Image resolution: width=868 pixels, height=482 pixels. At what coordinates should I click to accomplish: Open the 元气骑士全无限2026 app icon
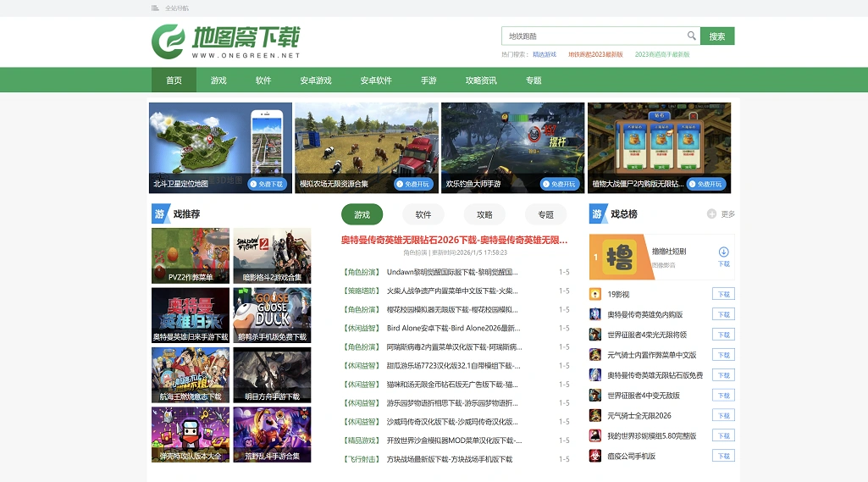click(595, 416)
